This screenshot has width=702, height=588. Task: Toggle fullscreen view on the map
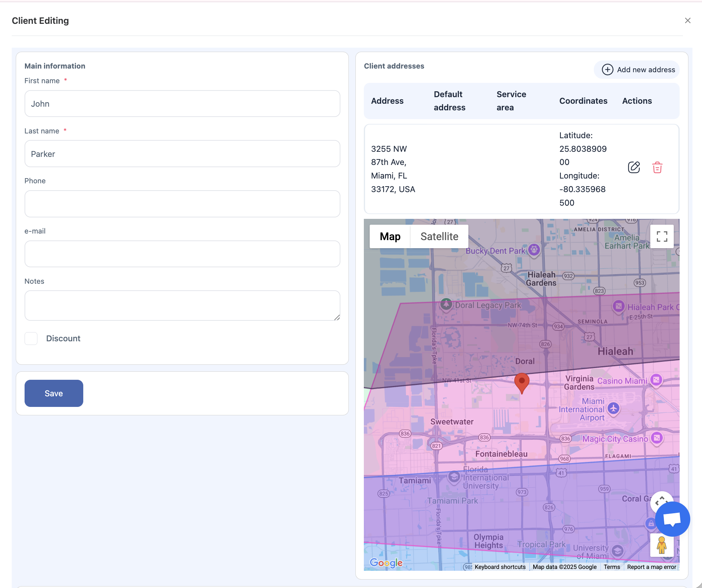(662, 236)
